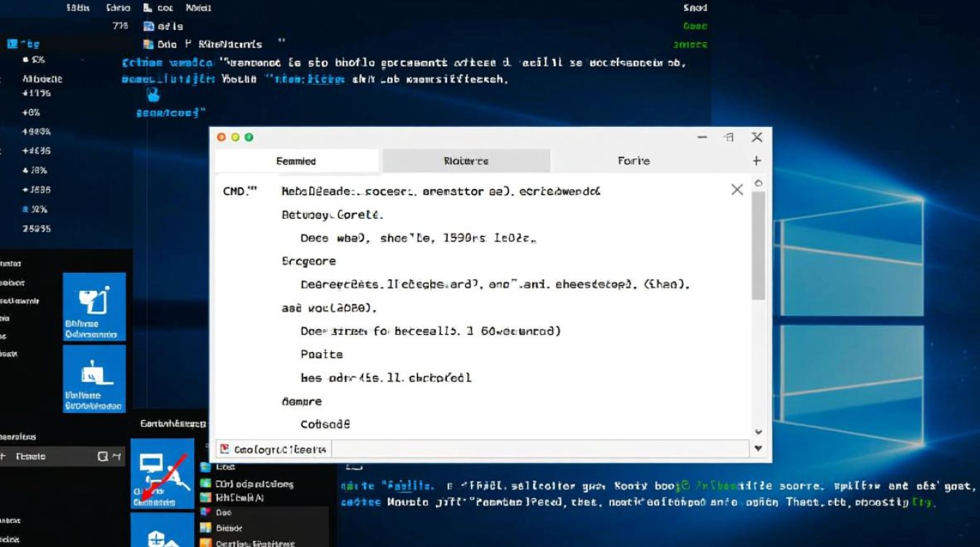Click the scroll-down chevron above the status bar
The image size is (980, 547).
coord(758,432)
